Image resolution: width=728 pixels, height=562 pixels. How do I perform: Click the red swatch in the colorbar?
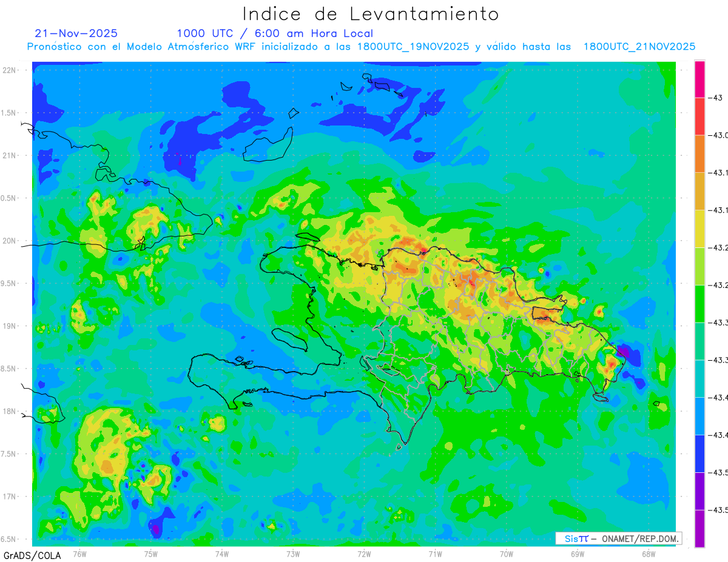700,117
